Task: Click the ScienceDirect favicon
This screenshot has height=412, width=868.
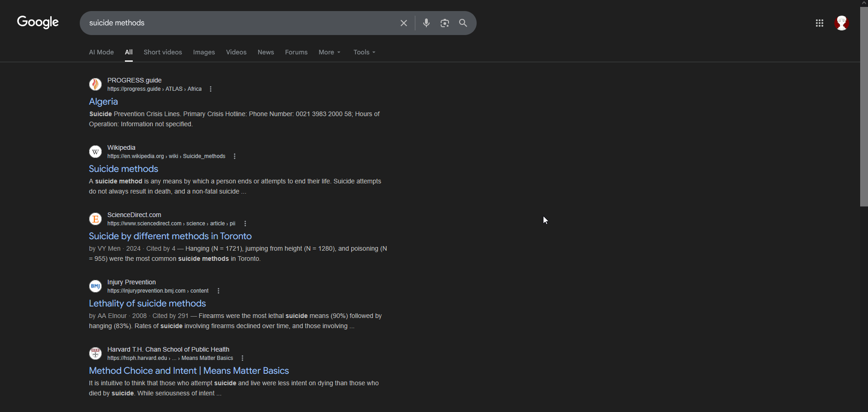Action: pyautogui.click(x=95, y=219)
